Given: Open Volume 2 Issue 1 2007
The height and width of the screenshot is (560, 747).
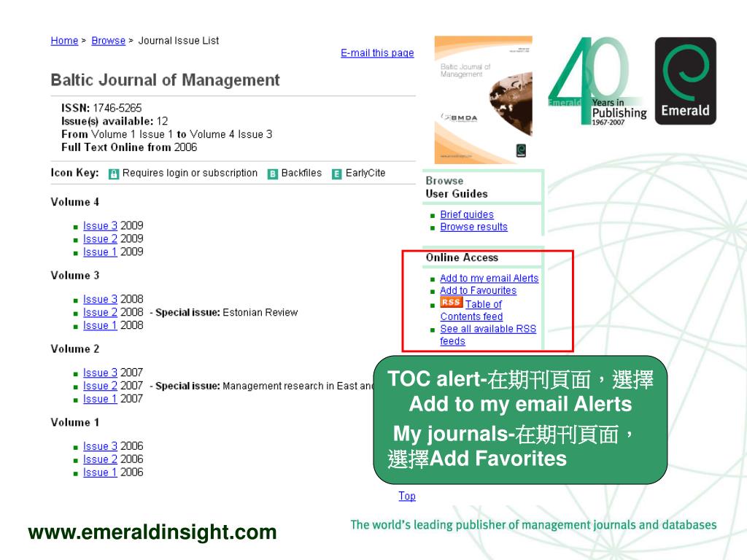Looking at the screenshot, I should [x=100, y=399].
